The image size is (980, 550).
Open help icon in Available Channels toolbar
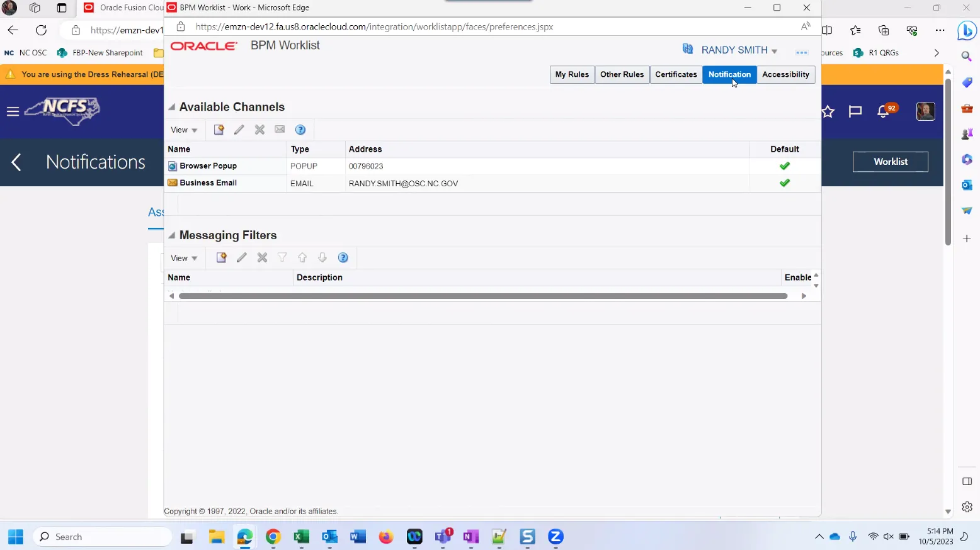[x=300, y=130]
